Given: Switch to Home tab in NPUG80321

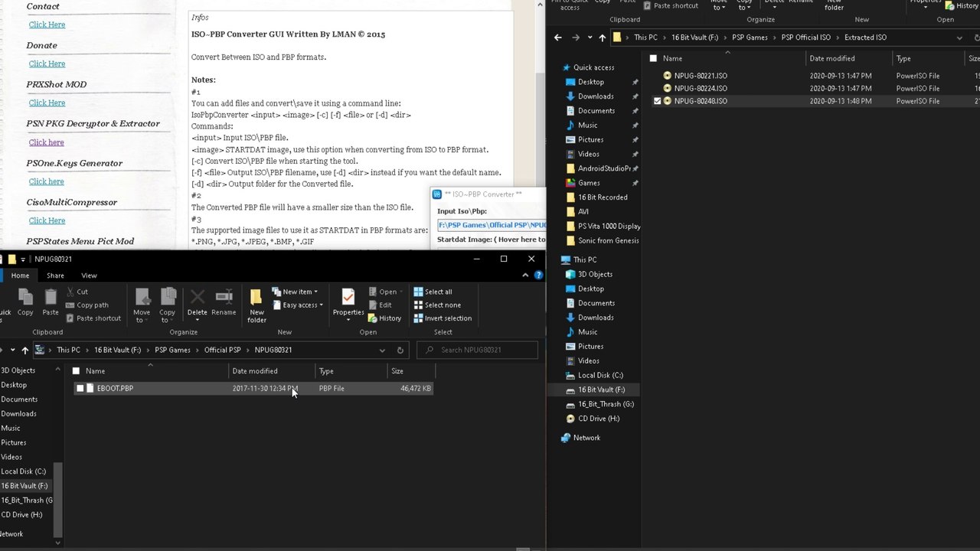Looking at the screenshot, I should tap(20, 275).
